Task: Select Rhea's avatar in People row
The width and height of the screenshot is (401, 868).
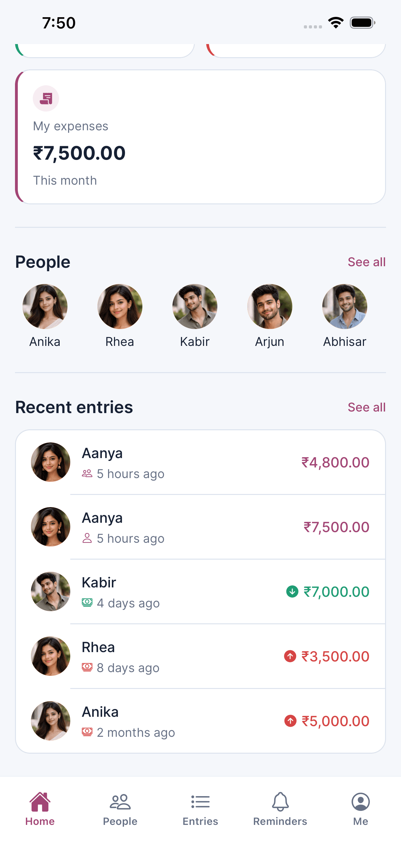Action: pos(120,306)
